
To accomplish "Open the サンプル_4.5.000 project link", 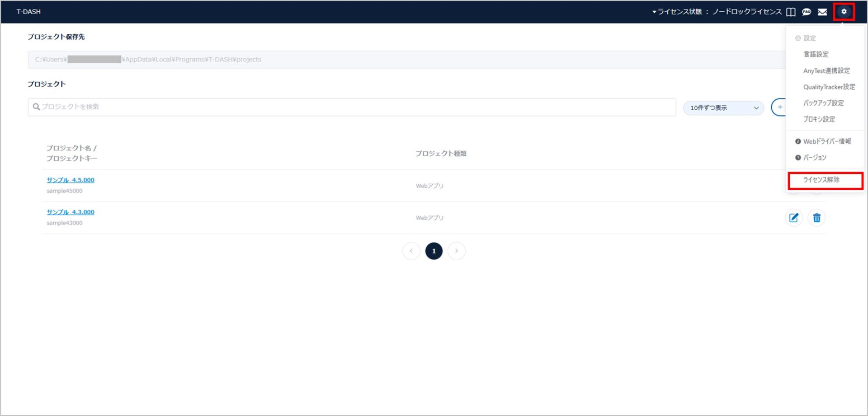I will pos(71,180).
